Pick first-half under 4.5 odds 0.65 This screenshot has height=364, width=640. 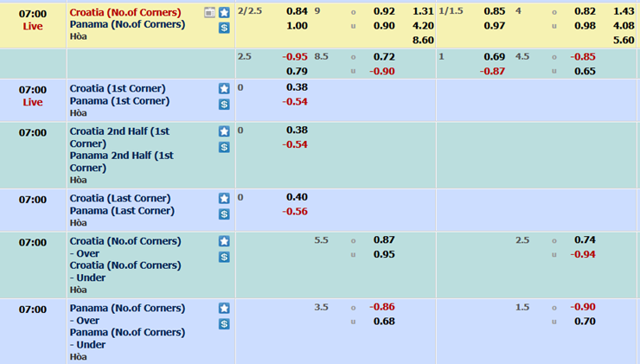tap(585, 71)
